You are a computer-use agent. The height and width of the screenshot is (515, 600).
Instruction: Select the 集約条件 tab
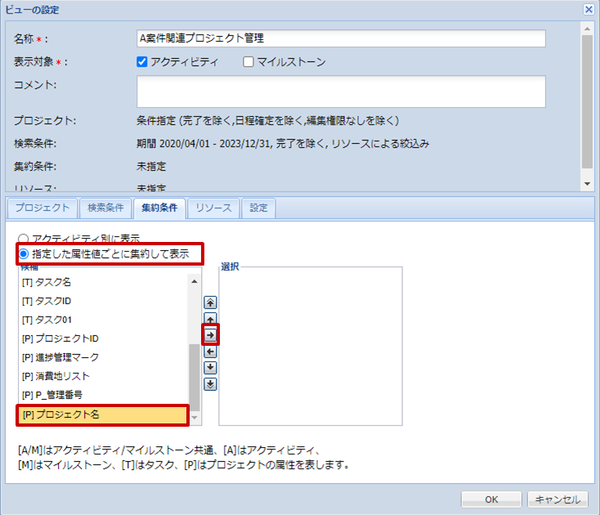(160, 208)
